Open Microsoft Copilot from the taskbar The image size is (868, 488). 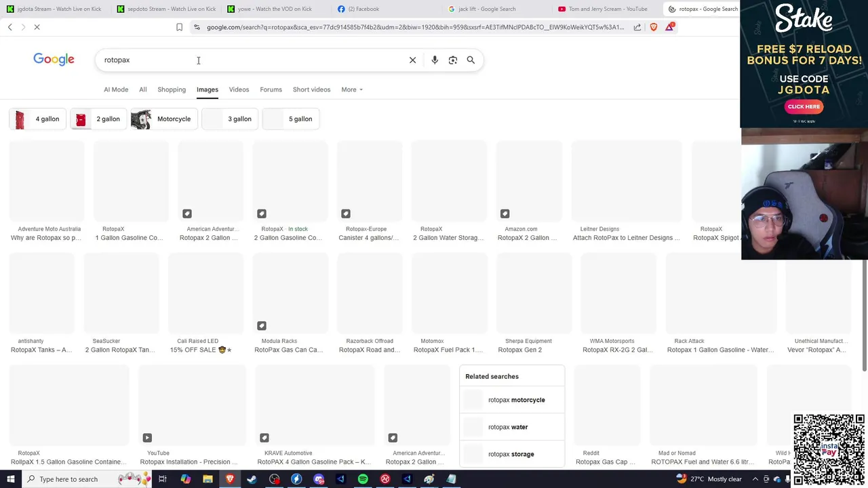pos(185,479)
